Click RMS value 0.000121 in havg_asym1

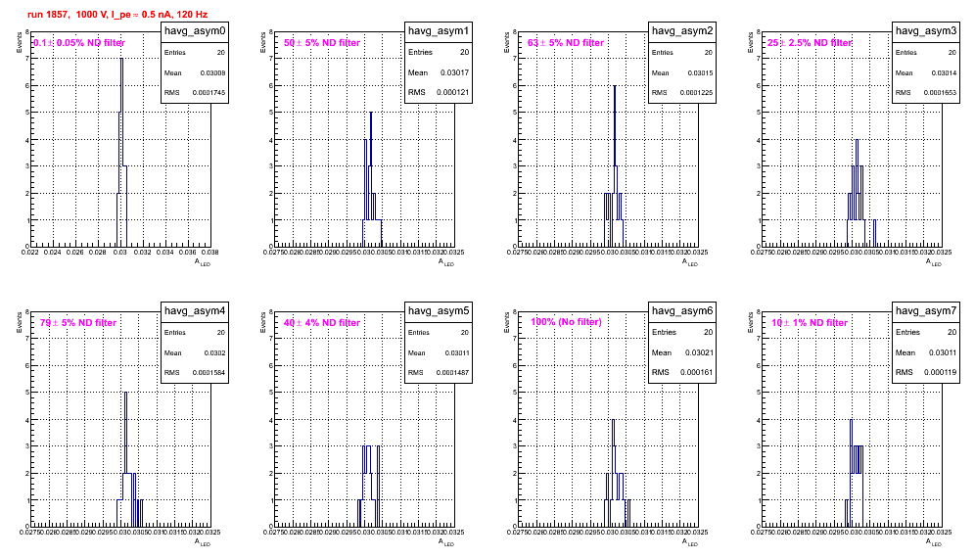point(452,92)
